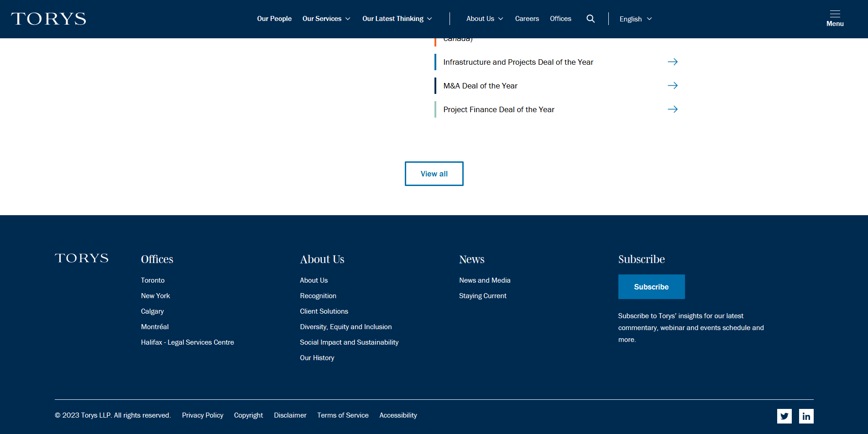Open the Client Solutions link
Screen dimensions: 868x434
(324, 311)
